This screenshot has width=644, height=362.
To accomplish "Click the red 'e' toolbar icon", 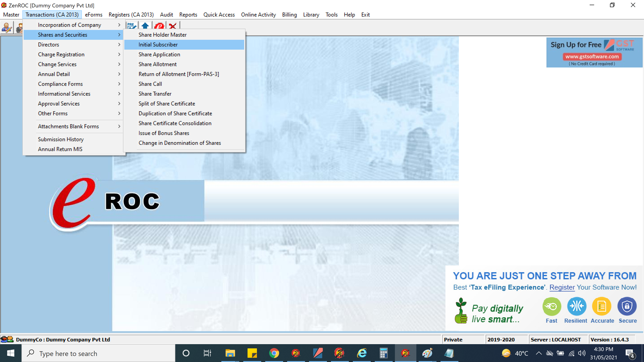I will pyautogui.click(x=159, y=26).
